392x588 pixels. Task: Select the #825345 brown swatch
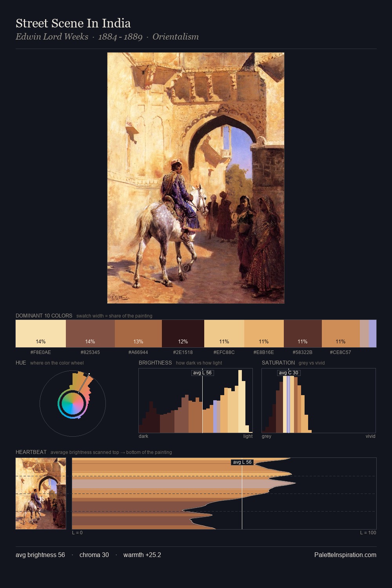click(x=90, y=334)
